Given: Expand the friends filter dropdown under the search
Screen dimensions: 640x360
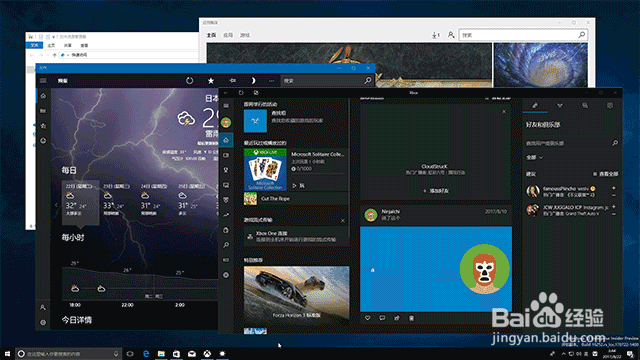Looking at the screenshot, I should tap(534, 157).
